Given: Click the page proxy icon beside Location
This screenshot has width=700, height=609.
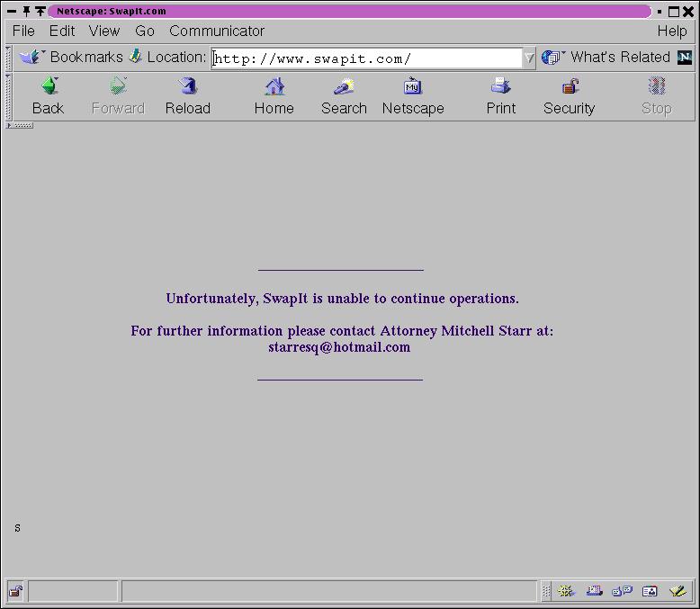Looking at the screenshot, I should tap(135, 57).
